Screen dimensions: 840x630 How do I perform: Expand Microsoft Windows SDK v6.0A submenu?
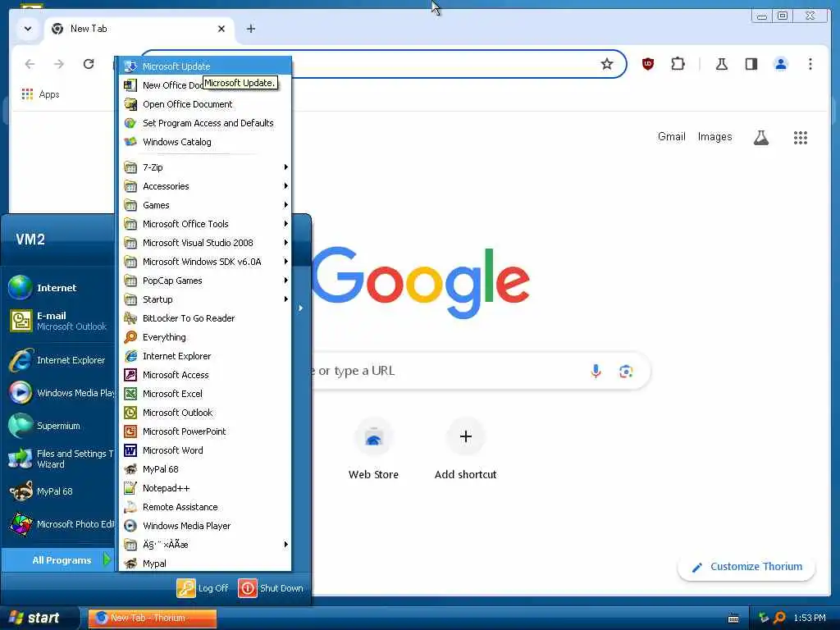205,262
